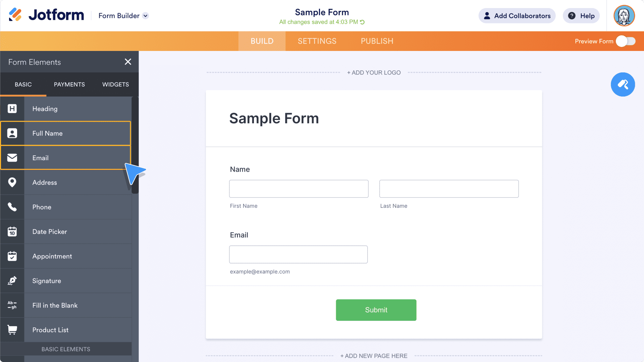
Task: Select the Email form element icon
Action: (x=12, y=158)
